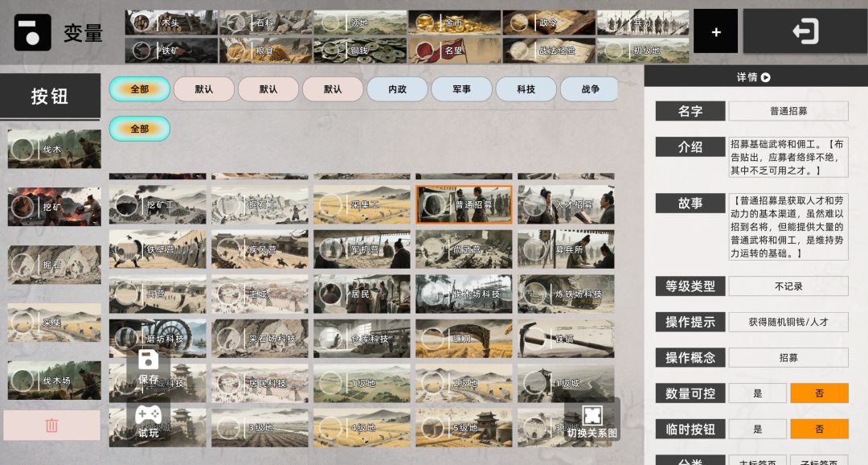Select the 全部 tab beside the 默认 tabs

point(140,89)
